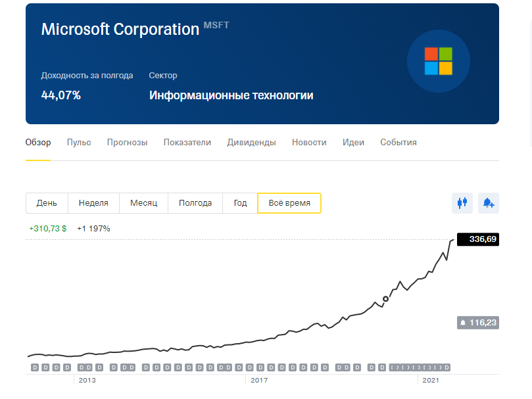Switch chart to candlestick view

coord(462,203)
